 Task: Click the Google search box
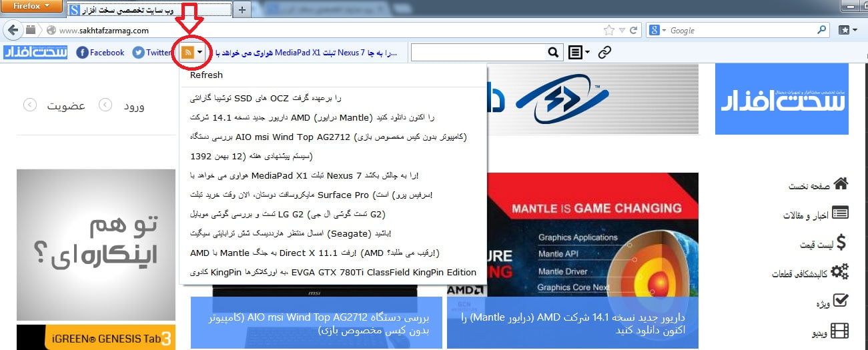click(x=741, y=30)
